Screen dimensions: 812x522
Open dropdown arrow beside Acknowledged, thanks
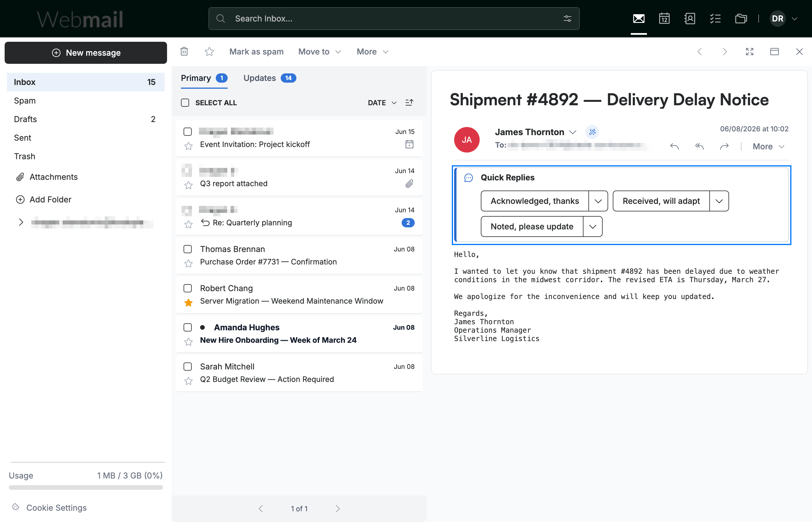coord(598,201)
